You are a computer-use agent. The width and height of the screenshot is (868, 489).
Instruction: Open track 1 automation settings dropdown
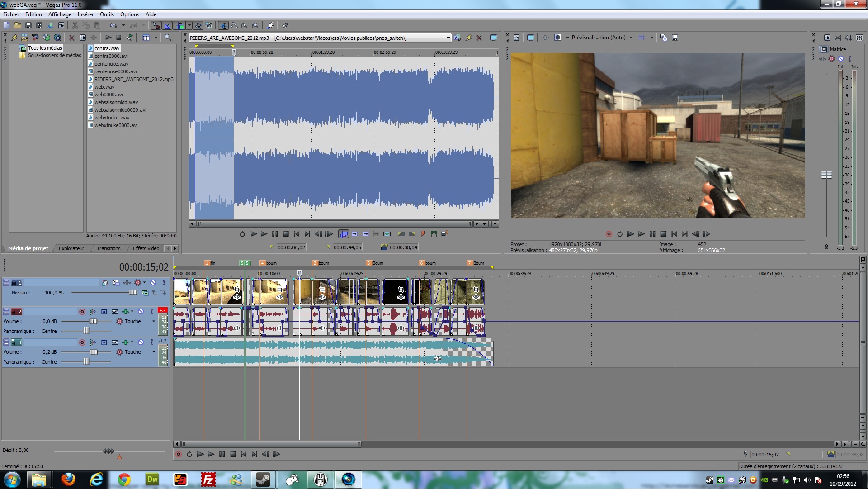pos(144,282)
